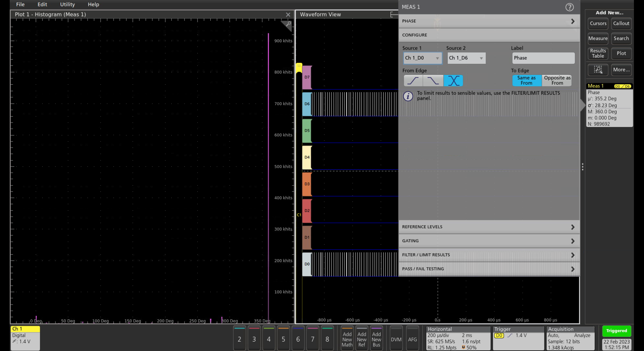Screen dimensions: 644x351
Task: Select the Plot 1 Histogram title tab
Action: tap(50, 14)
